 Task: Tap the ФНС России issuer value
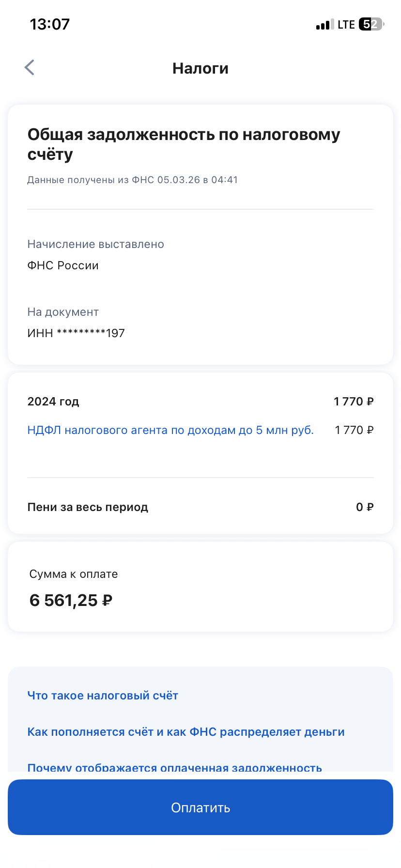(x=63, y=265)
